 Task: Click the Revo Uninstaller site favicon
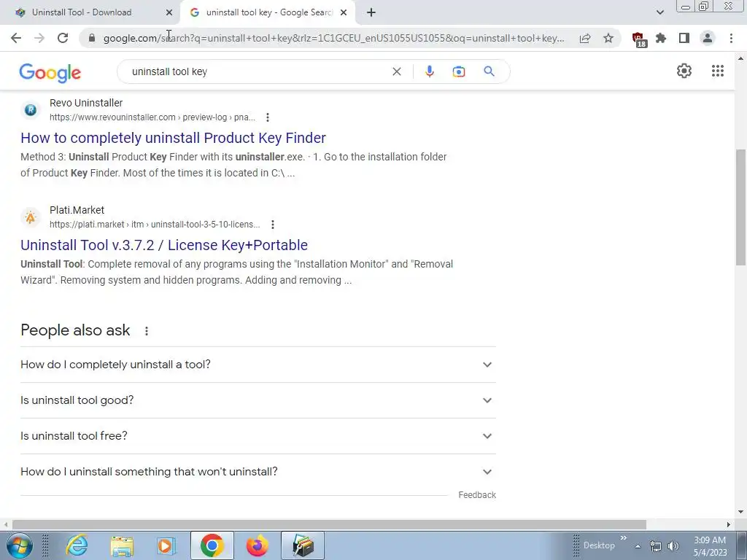31,110
